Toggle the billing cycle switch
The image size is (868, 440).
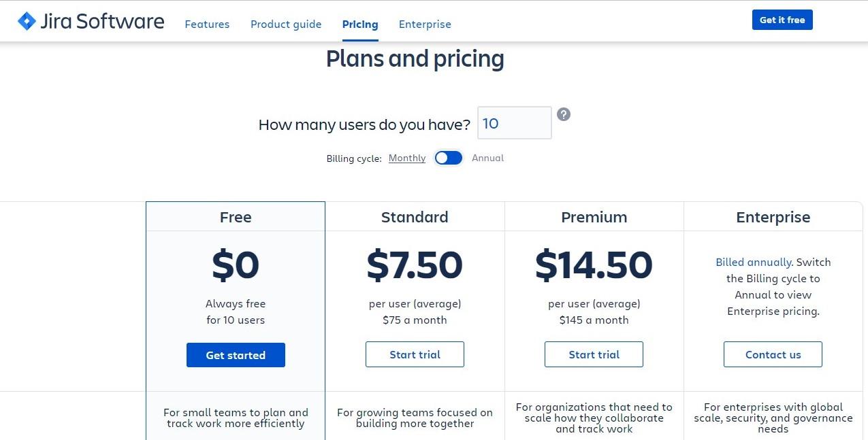point(449,158)
